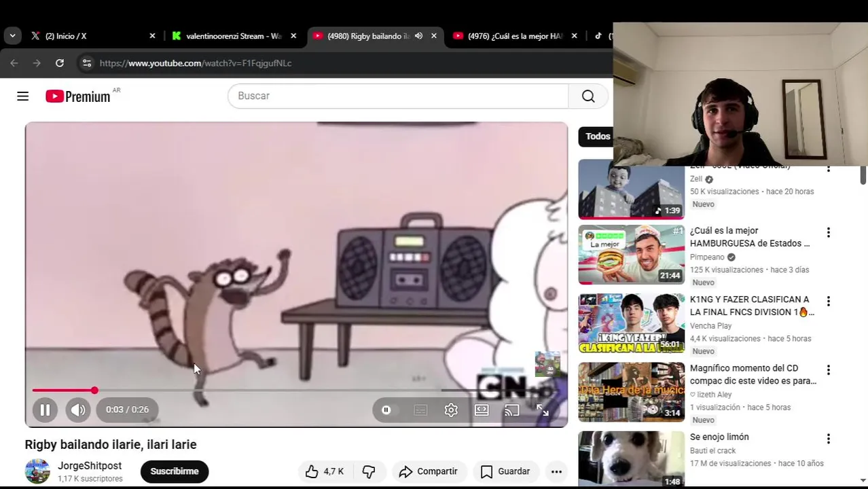Viewport: 868px width, 489px height.
Task: Mute tab audio speaker icon on Rigby tab
Action: coord(418,36)
